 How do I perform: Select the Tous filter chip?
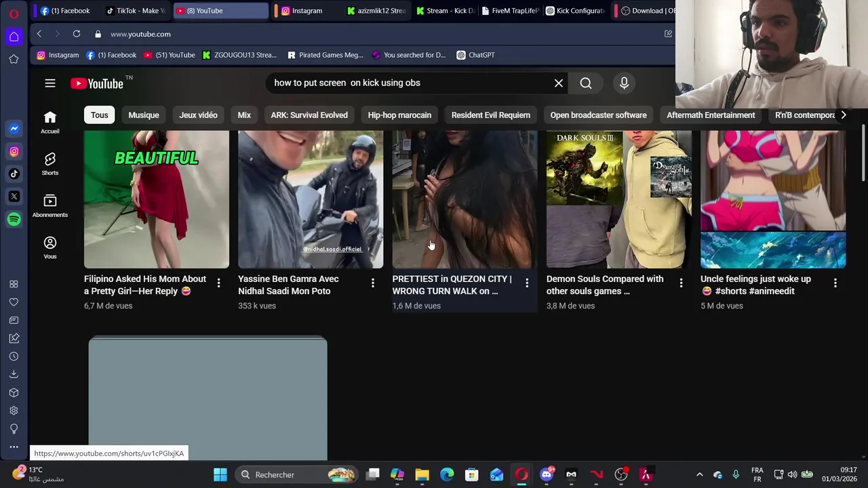click(99, 115)
